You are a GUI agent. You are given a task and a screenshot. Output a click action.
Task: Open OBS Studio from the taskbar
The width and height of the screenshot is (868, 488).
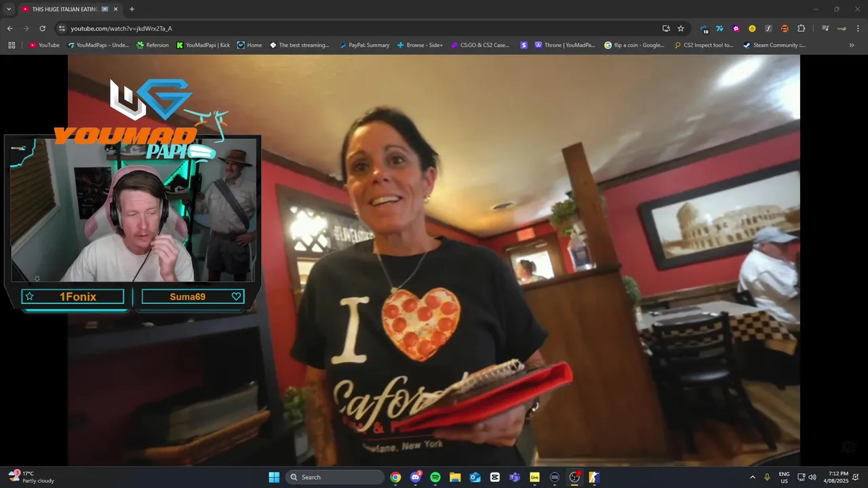tap(574, 477)
